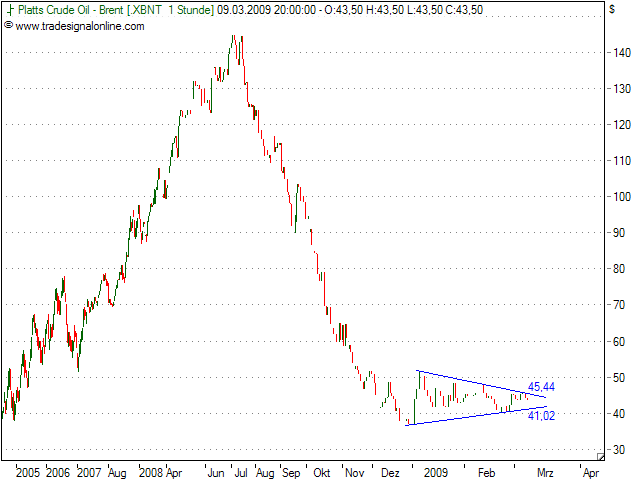
Task: Click the 100 price axis label
Action: [622, 196]
